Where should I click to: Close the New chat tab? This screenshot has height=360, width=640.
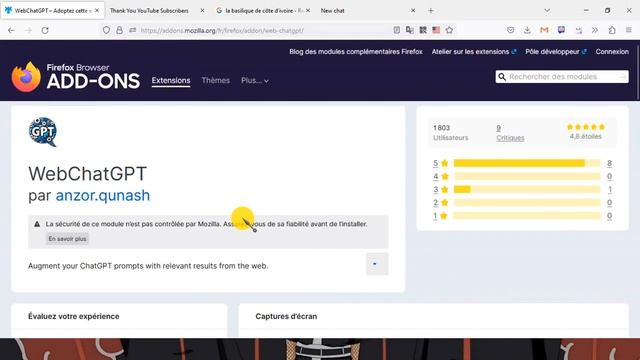tap(413, 11)
